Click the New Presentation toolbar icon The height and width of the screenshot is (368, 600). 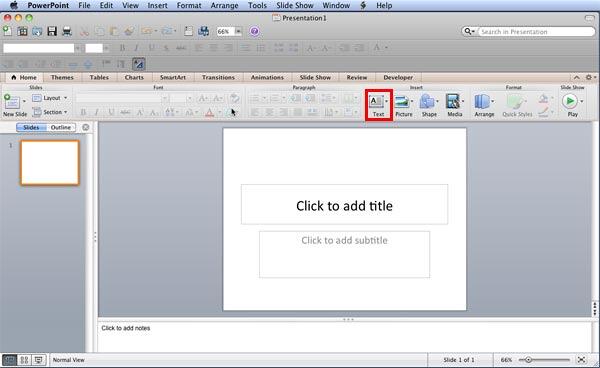(x=7, y=31)
